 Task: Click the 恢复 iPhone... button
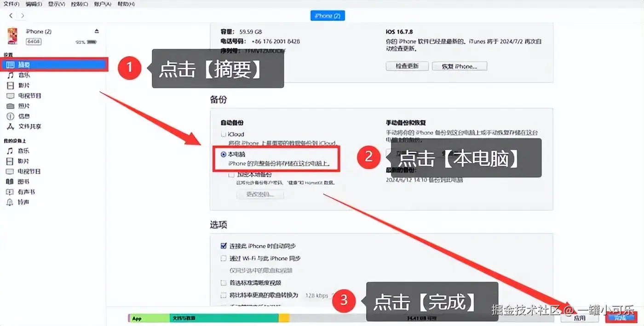[x=459, y=66]
